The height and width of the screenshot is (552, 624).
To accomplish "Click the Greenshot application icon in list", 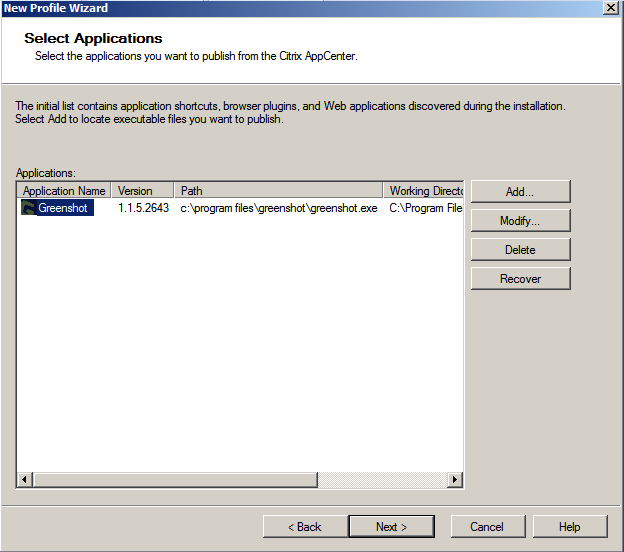I will point(29,209).
